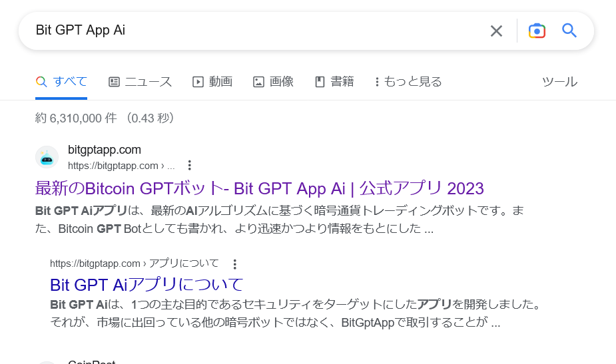Switch to the 動画 tab
The width and height of the screenshot is (616, 364).
coord(212,82)
